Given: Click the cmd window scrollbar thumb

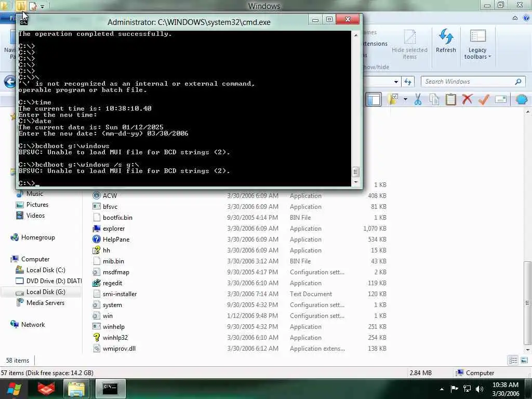Looking at the screenshot, I should [x=355, y=171].
